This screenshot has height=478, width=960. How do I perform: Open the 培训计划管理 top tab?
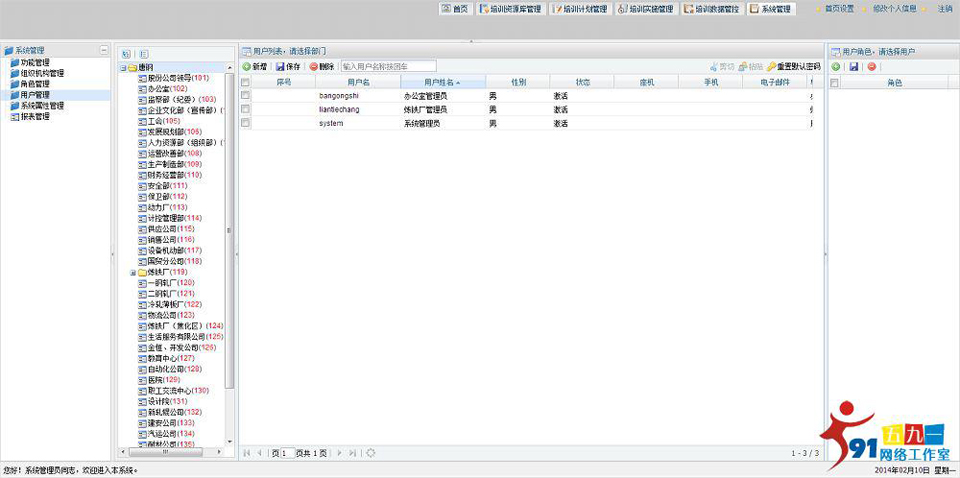(578, 9)
